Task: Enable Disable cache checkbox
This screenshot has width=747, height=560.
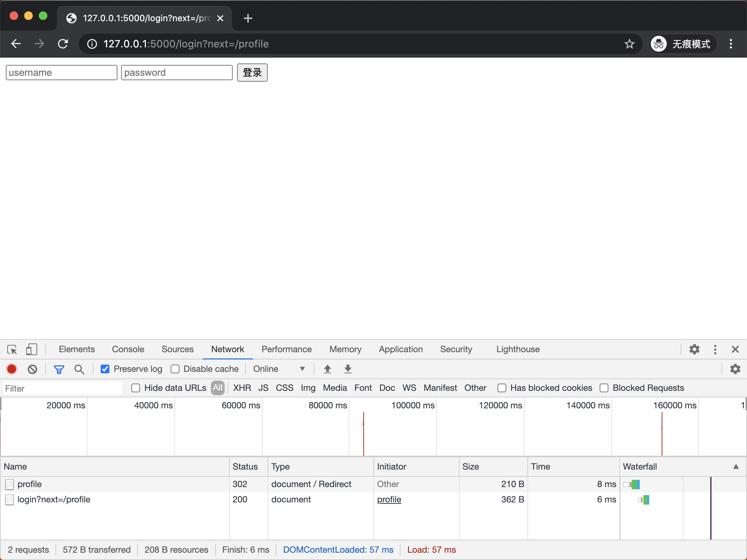Action: click(175, 369)
